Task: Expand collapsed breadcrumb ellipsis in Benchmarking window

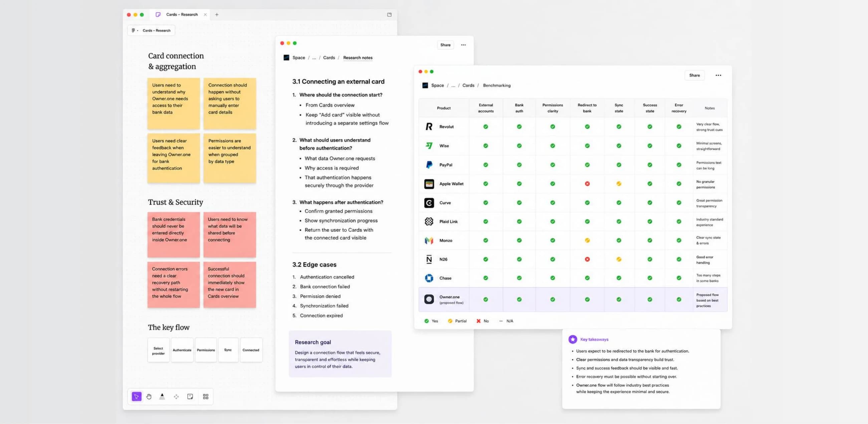Action: point(453,85)
